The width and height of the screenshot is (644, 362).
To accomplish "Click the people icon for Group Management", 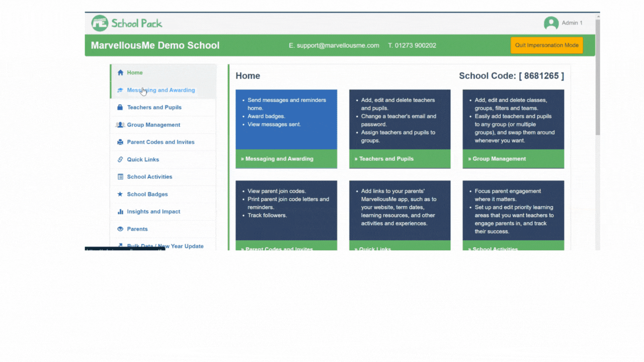I will click(x=120, y=125).
